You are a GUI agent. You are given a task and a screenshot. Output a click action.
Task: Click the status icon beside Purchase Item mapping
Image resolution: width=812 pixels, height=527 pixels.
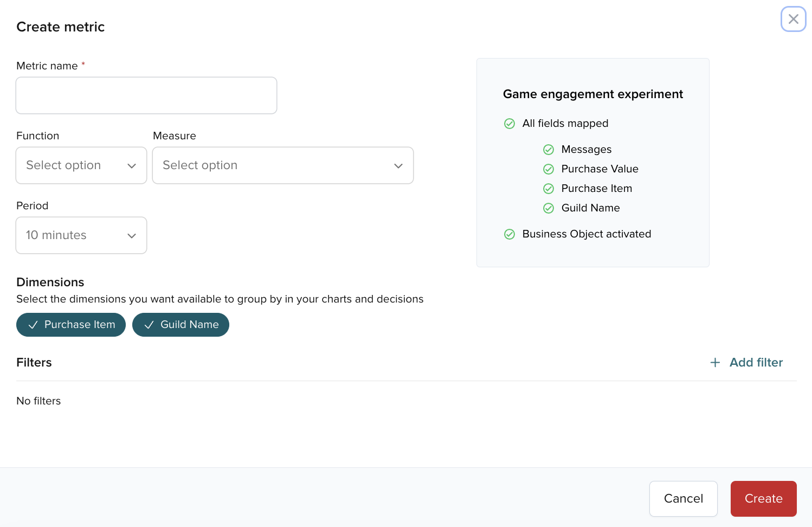tap(549, 189)
